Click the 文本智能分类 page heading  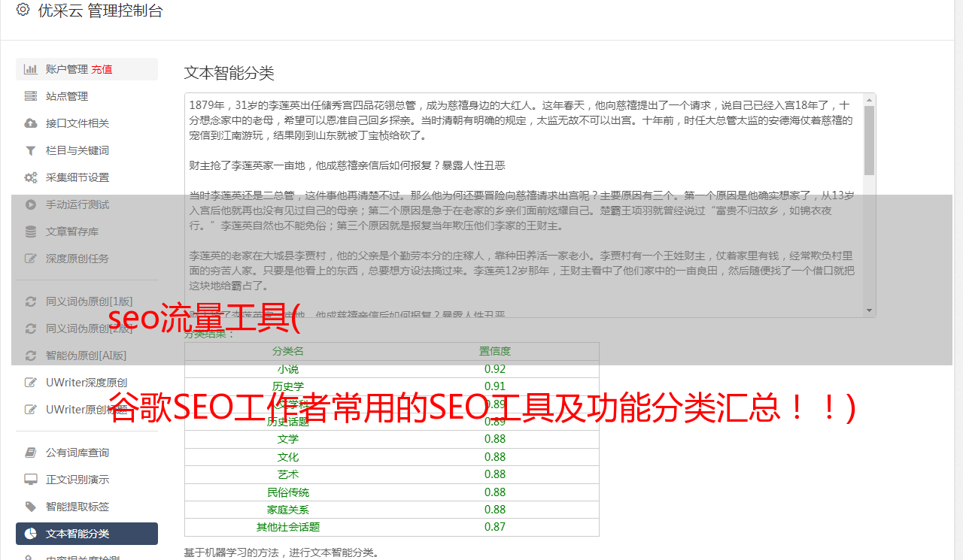[229, 73]
